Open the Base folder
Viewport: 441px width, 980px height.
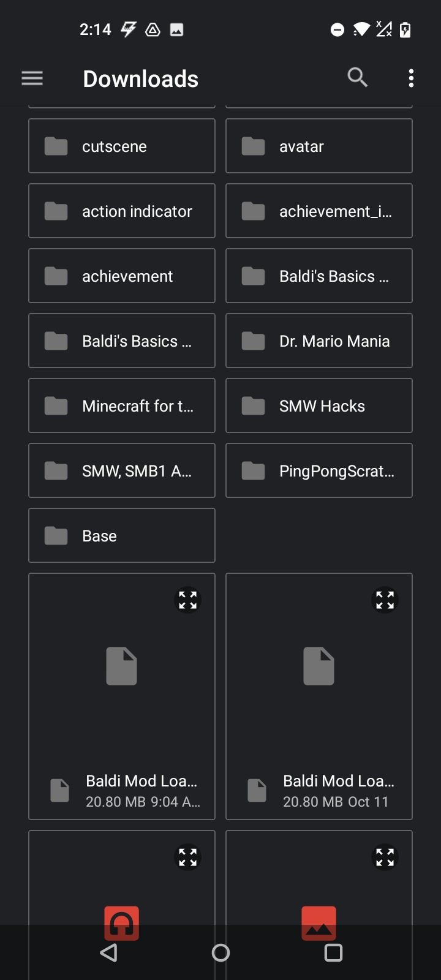[122, 536]
